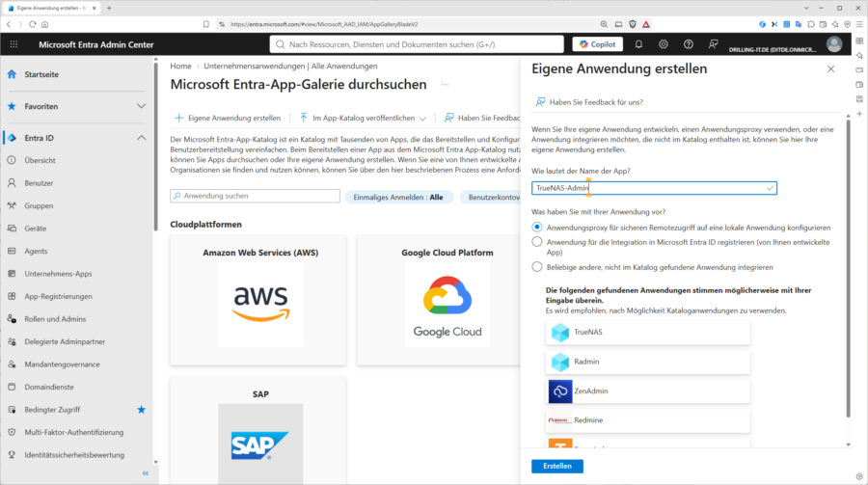
Task: Choose the suggested TrueNAS app
Action: pos(648,333)
